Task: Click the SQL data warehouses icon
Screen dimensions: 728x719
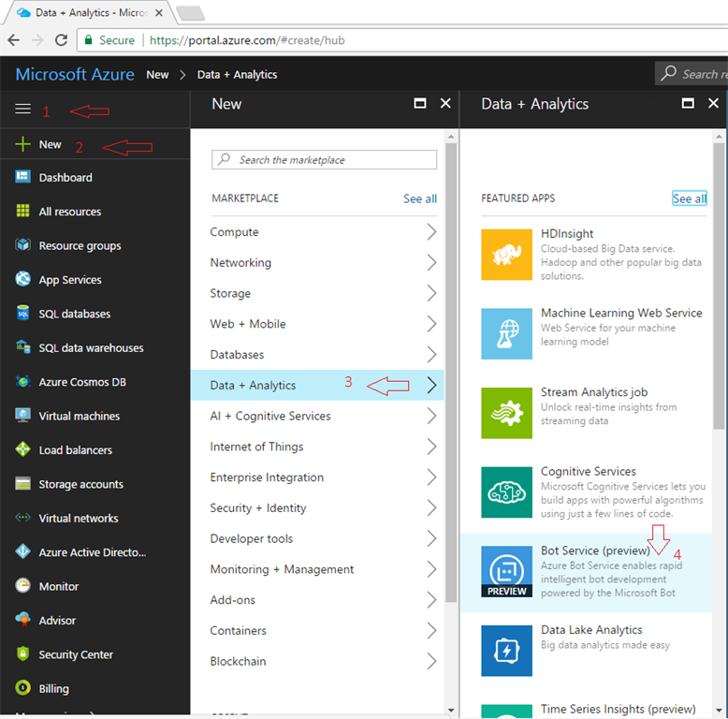Action: [x=22, y=347]
